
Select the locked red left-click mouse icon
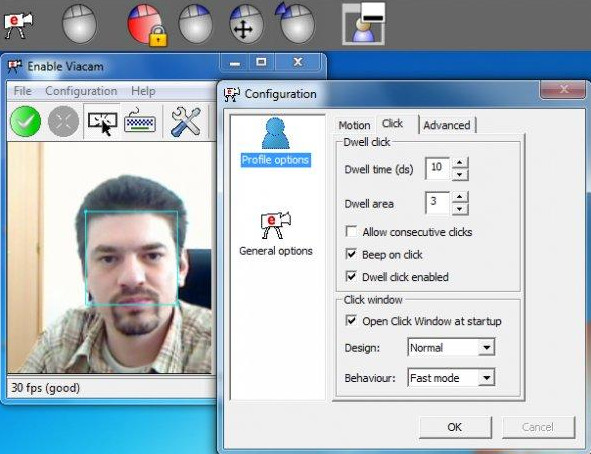coord(147,25)
